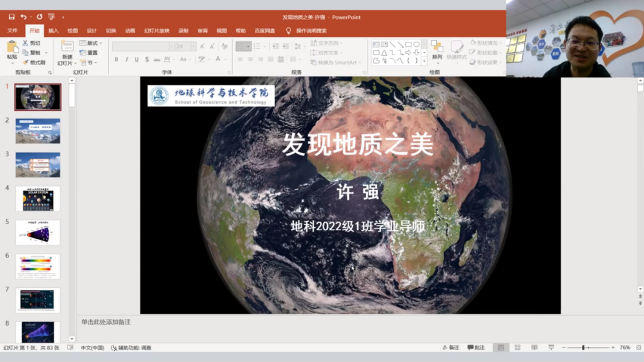644x362 pixels.
Task: Adjust the zoom slider in status bar
Action: click(x=583, y=348)
